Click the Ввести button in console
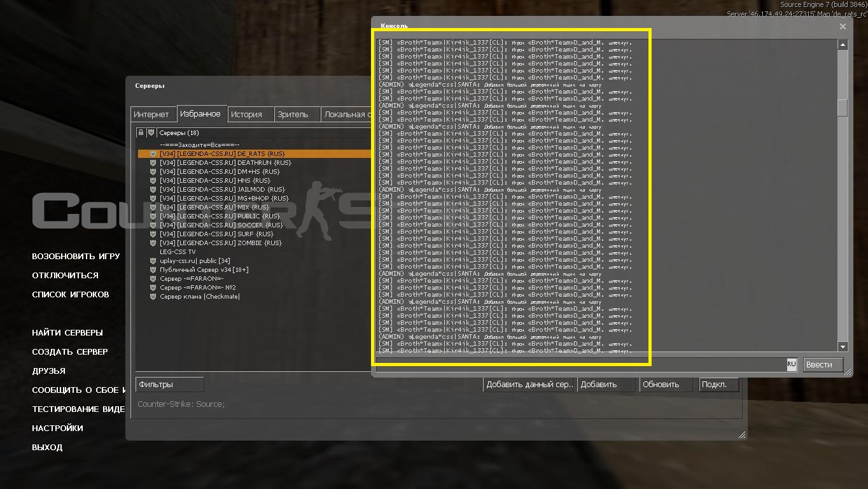 coord(823,365)
